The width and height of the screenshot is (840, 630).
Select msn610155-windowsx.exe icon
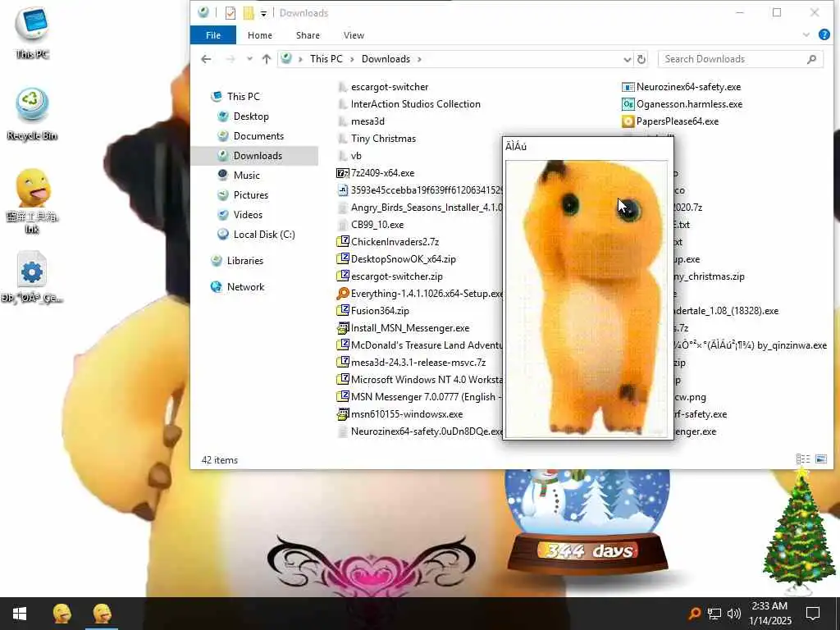click(x=343, y=414)
